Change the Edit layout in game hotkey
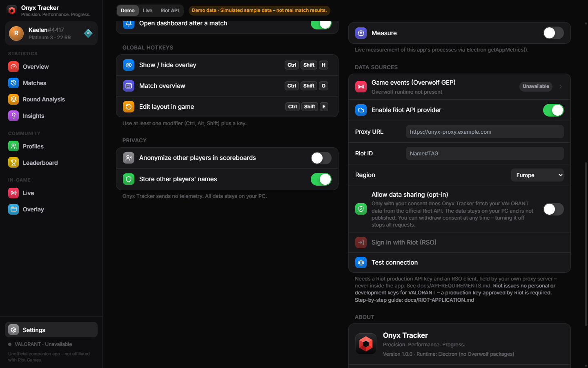The image size is (588, 368). point(307,107)
